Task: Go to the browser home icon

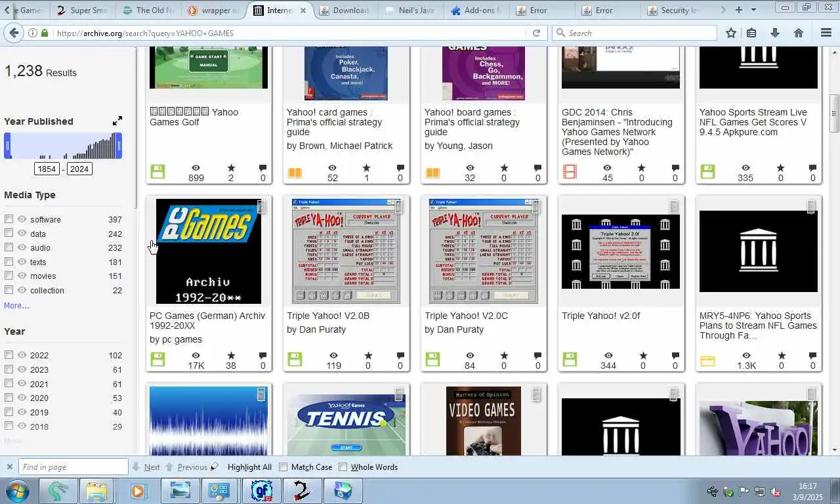Action: (x=799, y=33)
